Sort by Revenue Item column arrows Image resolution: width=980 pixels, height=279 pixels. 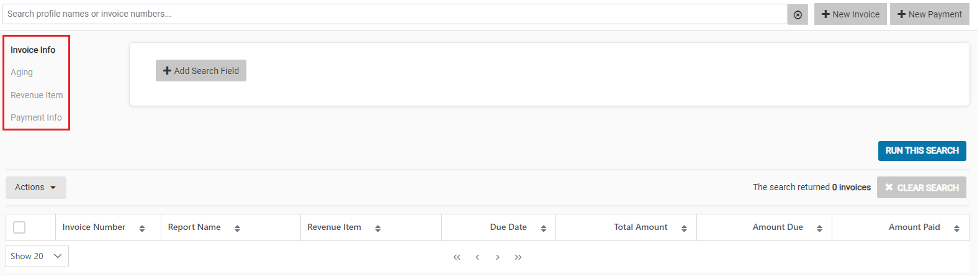[x=377, y=228]
